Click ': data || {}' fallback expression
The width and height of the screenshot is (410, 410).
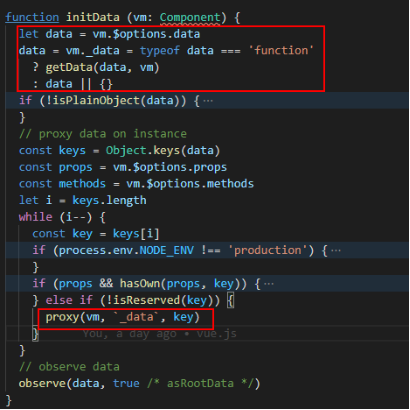click(73, 84)
